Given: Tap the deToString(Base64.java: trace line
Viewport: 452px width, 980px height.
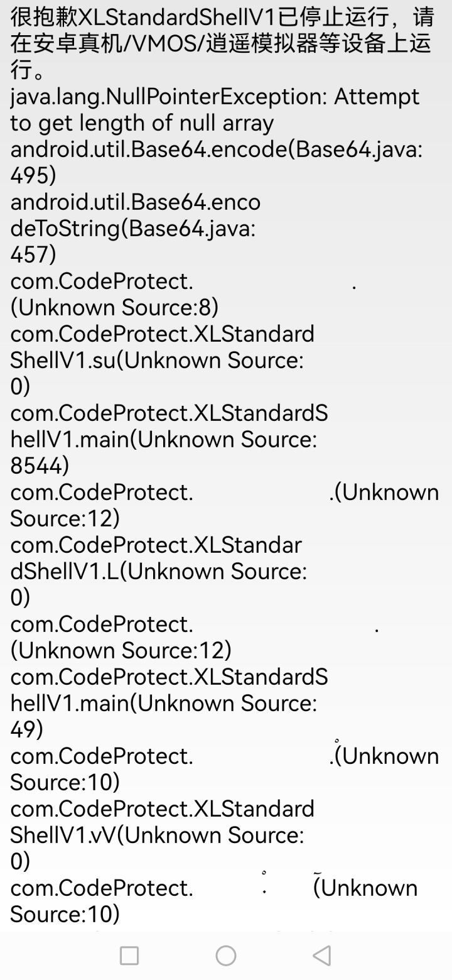Looking at the screenshot, I should pos(133,229).
